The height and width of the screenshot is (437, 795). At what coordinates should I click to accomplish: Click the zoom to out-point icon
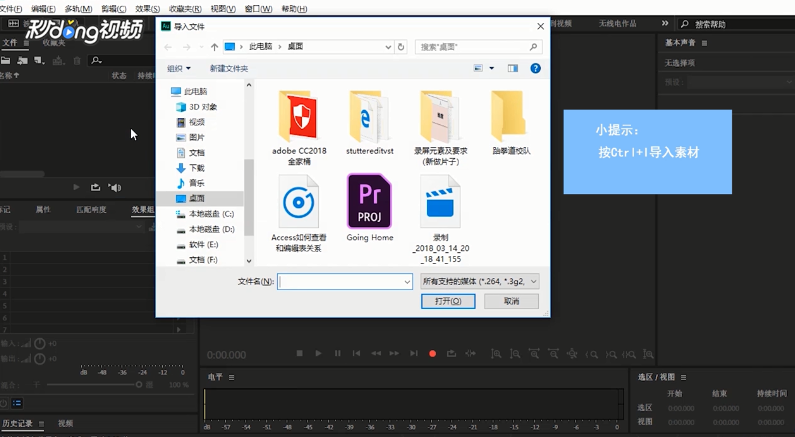pyautogui.click(x=611, y=354)
